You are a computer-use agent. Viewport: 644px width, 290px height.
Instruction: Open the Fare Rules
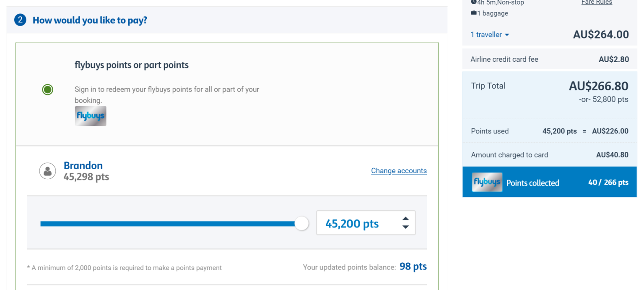pos(596,2)
